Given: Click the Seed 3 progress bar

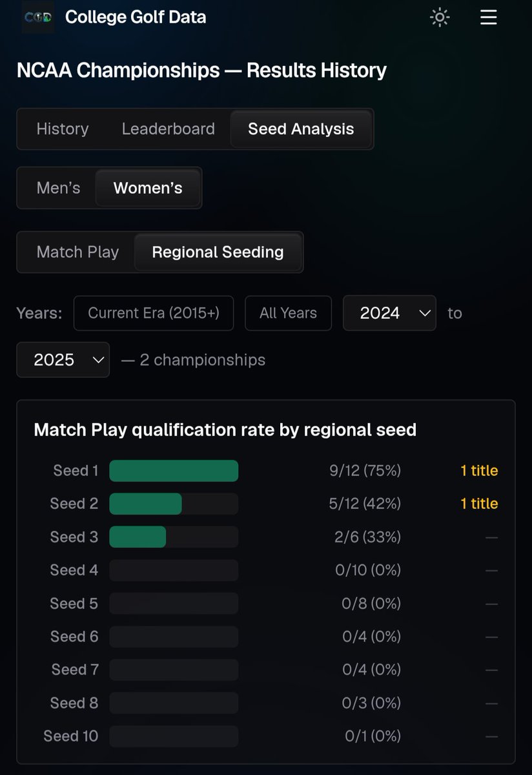Looking at the screenshot, I should 174,537.
